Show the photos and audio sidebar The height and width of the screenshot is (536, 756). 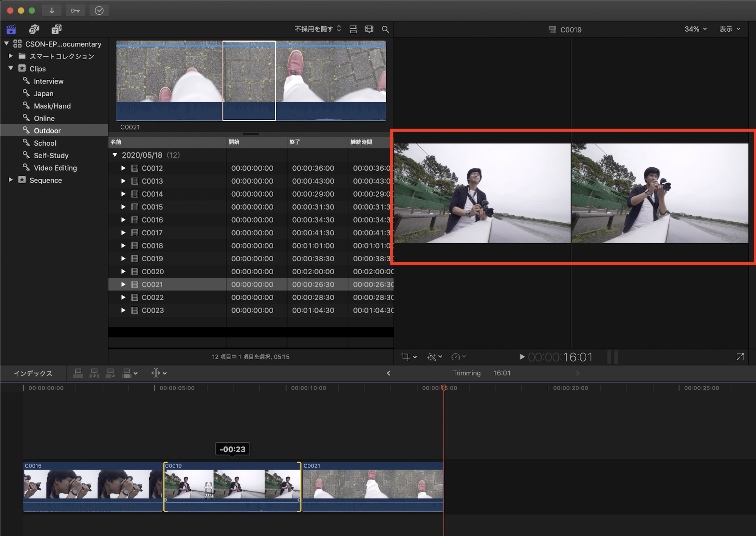pos(34,29)
